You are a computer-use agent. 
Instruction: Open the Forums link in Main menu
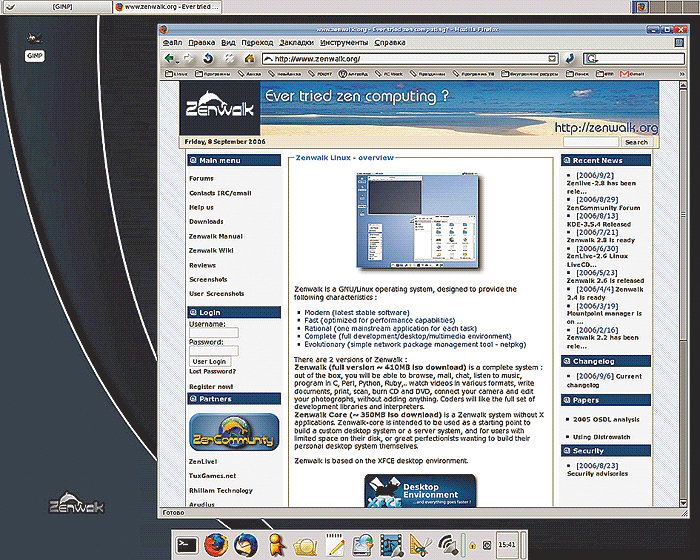[x=201, y=178]
